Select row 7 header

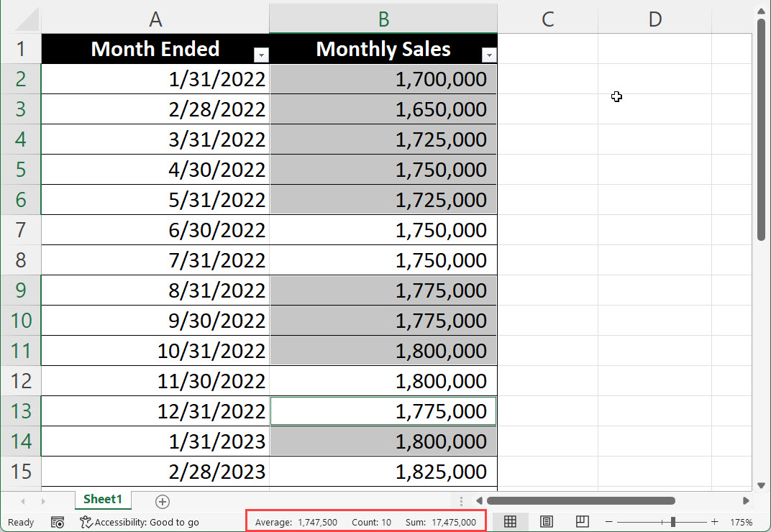tap(21, 230)
